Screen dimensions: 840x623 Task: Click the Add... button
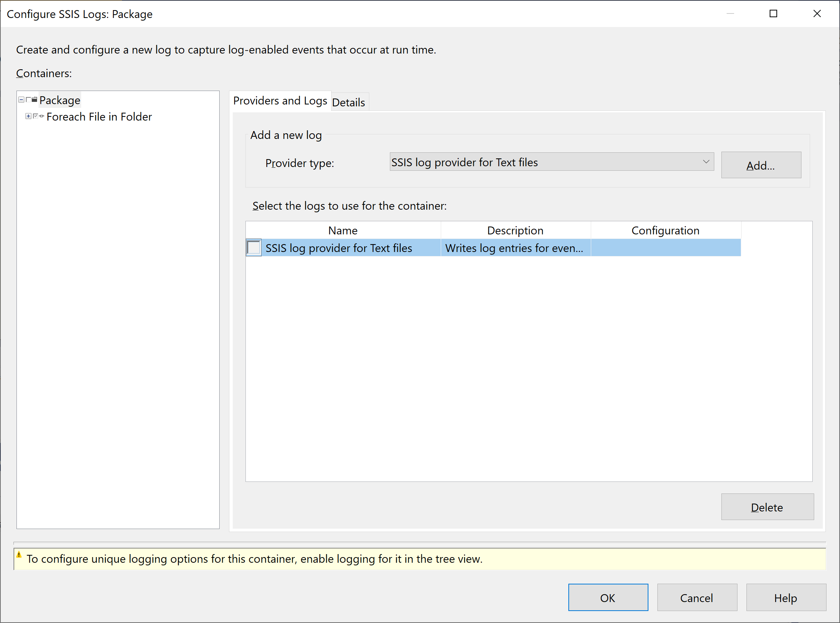[760, 165]
